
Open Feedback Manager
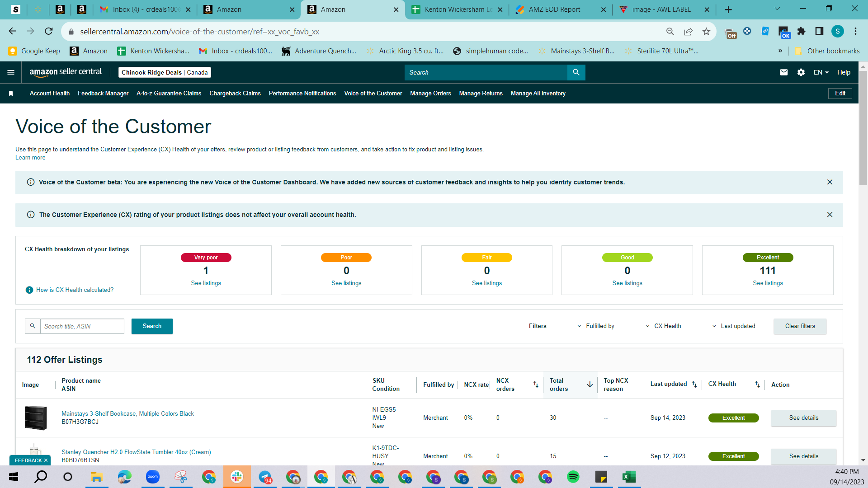tap(103, 94)
